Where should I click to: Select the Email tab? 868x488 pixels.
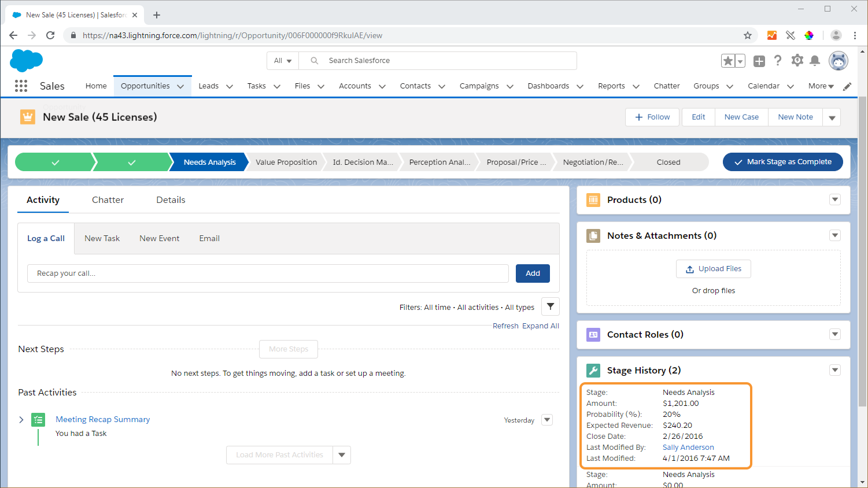click(209, 238)
